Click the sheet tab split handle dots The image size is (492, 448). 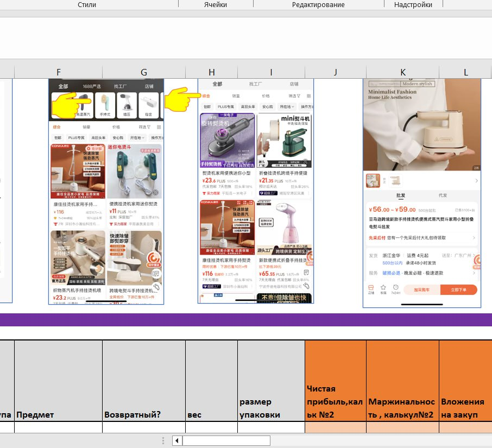163,440
